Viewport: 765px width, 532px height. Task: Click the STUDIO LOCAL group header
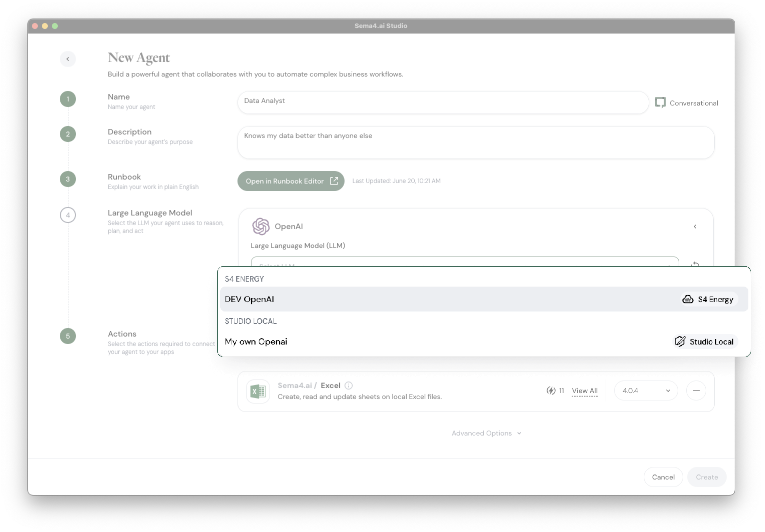pyautogui.click(x=251, y=321)
